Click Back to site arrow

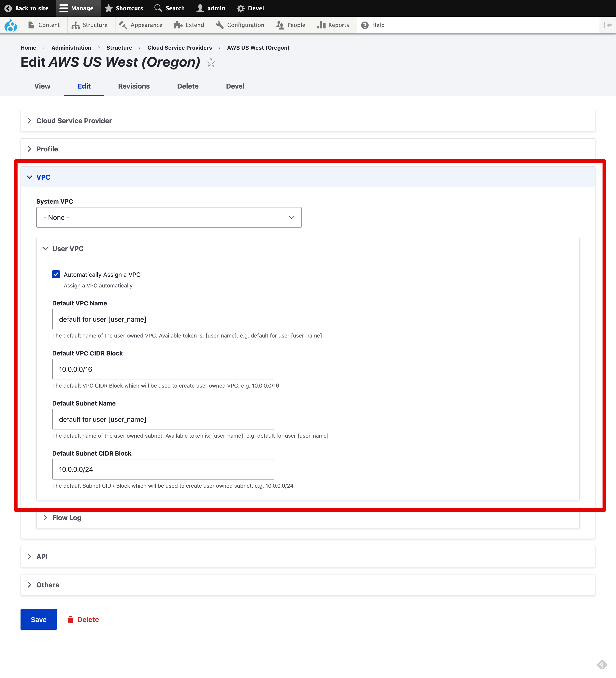point(8,8)
